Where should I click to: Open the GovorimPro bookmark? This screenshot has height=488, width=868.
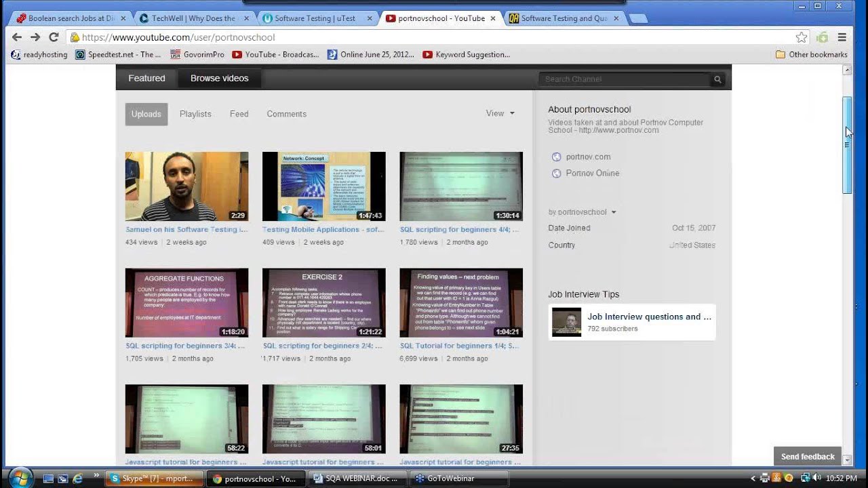coord(197,54)
